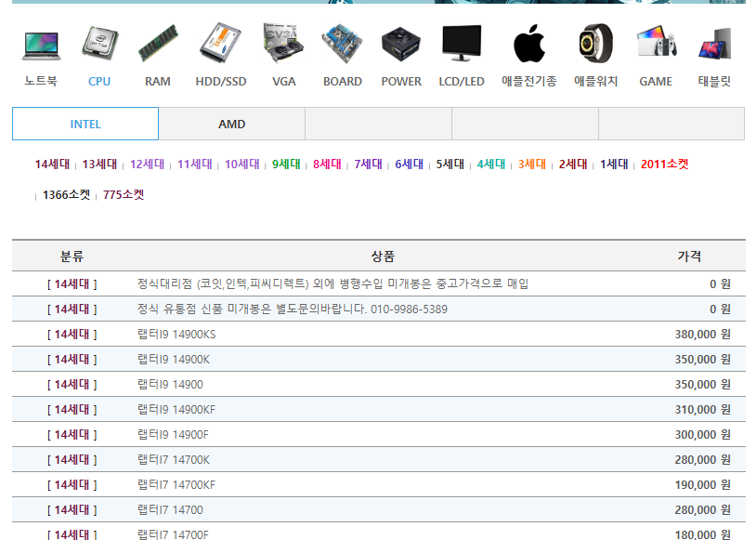
Task: Click the 310,000 원 price cell
Action: [702, 410]
